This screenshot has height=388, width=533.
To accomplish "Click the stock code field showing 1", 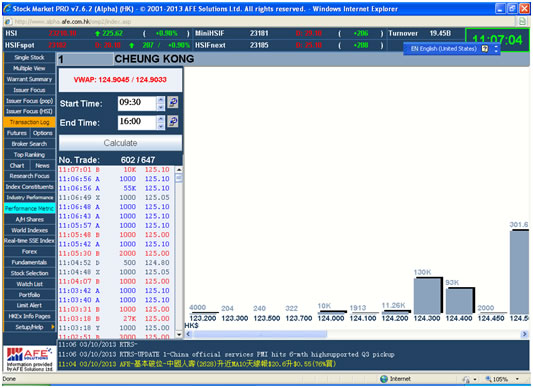I will click(x=85, y=60).
